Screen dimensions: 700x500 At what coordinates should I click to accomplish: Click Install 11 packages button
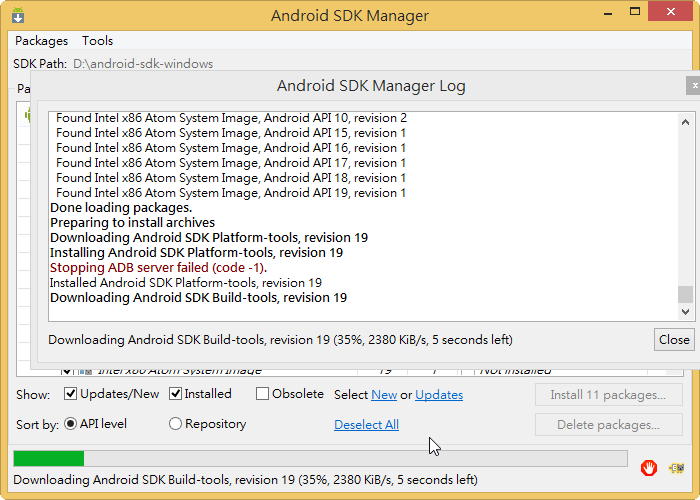click(x=608, y=395)
